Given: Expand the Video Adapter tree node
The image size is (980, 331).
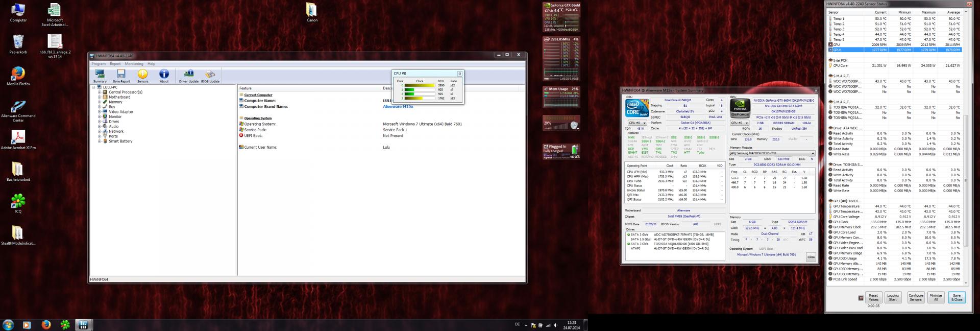Looking at the screenshot, I should point(100,112).
